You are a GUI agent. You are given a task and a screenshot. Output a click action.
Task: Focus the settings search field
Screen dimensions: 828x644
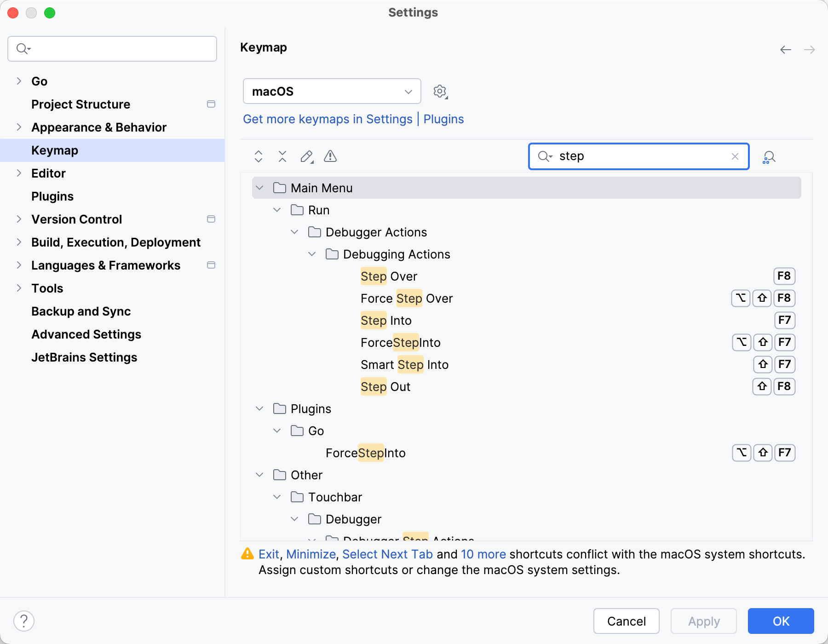click(112, 48)
